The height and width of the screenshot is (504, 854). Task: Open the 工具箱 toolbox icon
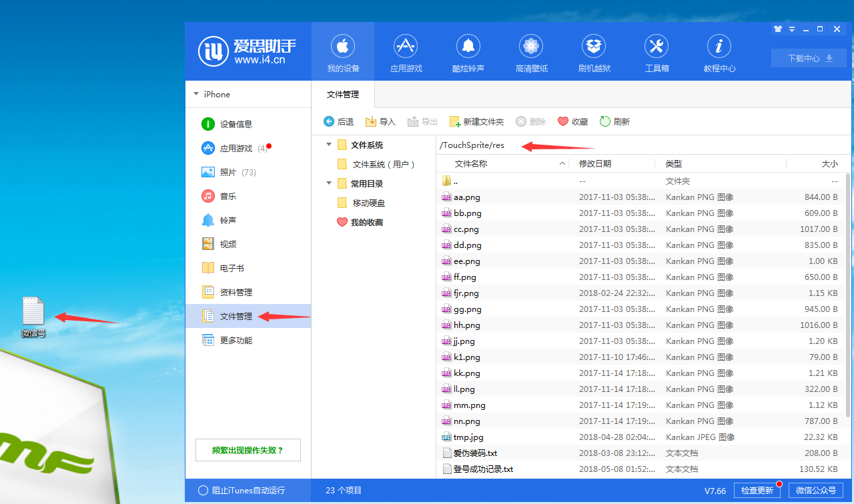click(x=657, y=47)
